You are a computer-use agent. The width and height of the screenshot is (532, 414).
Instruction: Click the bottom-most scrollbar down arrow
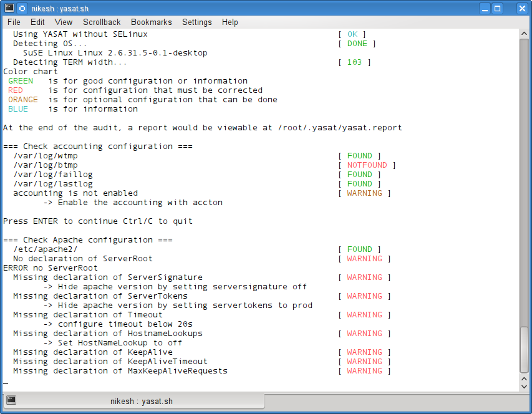click(524, 387)
